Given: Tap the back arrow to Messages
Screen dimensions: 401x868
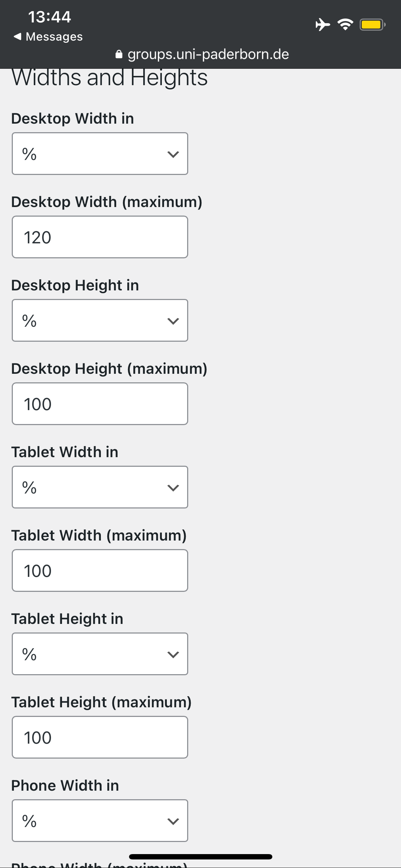Looking at the screenshot, I should pos(17,36).
